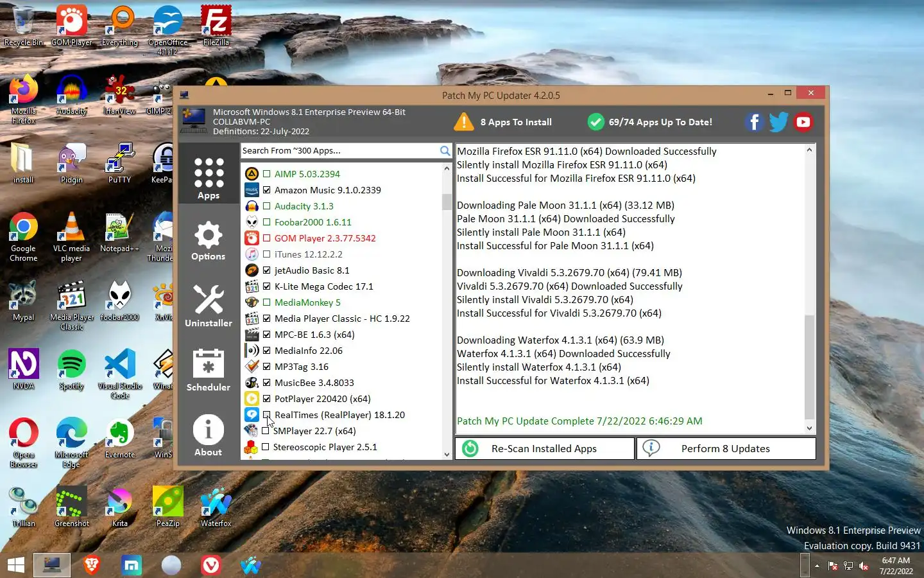Open Krita desktop shortcut
The height and width of the screenshot is (578, 924).
[x=120, y=507]
